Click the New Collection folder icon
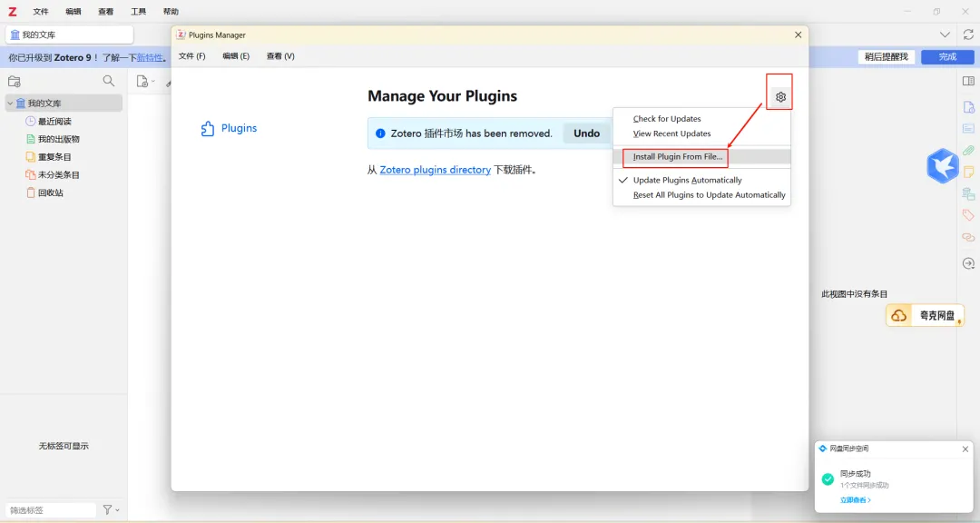This screenshot has height=523, width=980. coord(15,82)
